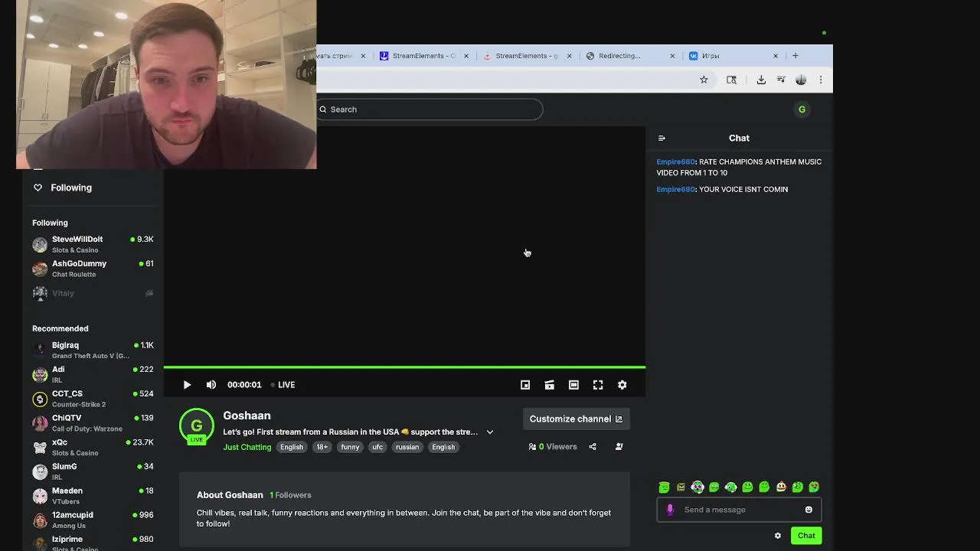This screenshot has width=980, height=551.
Task: Select the funny tag
Action: pyautogui.click(x=350, y=447)
